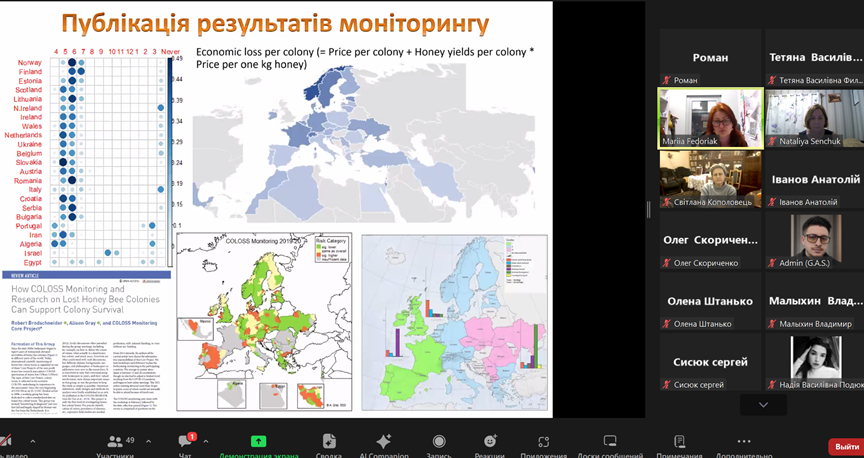The height and width of the screenshot is (458, 864).
Task: Expand video options chevron next to camera
Action: 32,441
